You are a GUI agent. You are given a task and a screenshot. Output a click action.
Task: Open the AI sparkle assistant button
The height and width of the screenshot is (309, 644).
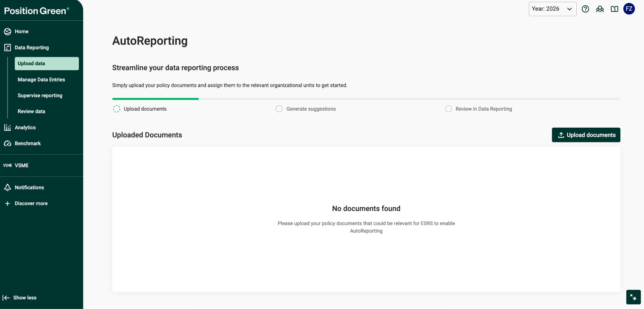click(633, 297)
